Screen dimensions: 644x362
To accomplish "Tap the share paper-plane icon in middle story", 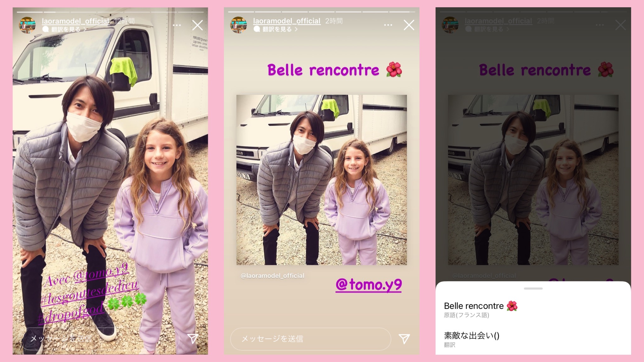I will [404, 338].
